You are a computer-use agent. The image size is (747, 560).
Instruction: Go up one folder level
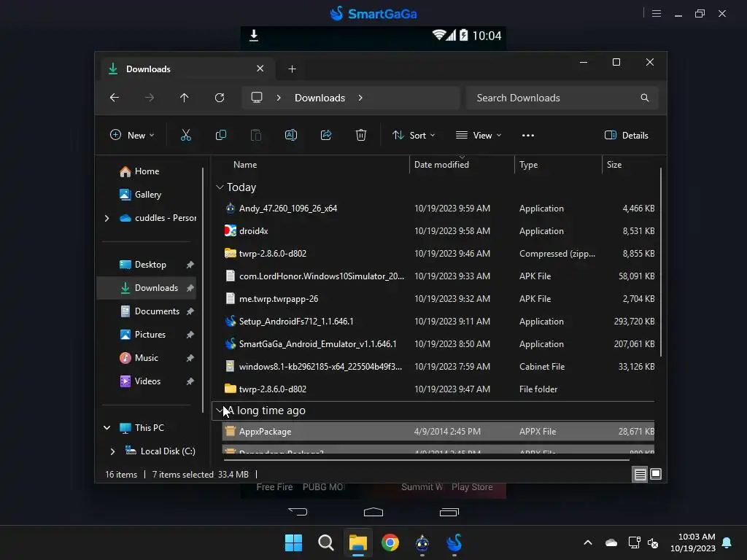click(x=185, y=98)
